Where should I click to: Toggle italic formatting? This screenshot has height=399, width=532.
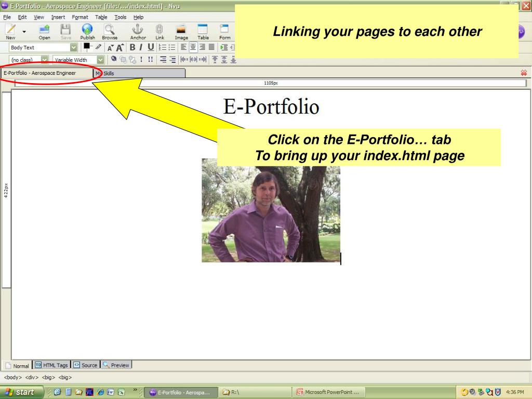(141, 47)
